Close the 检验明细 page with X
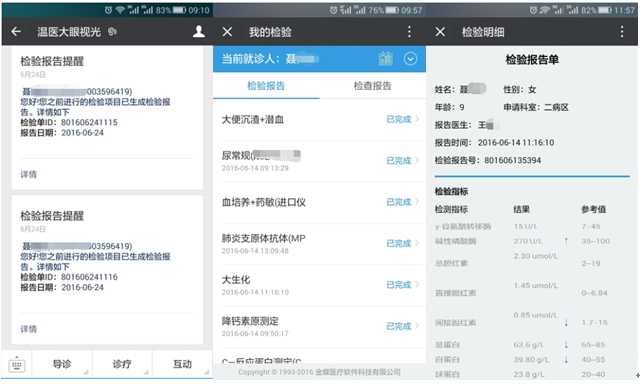 tap(440, 32)
